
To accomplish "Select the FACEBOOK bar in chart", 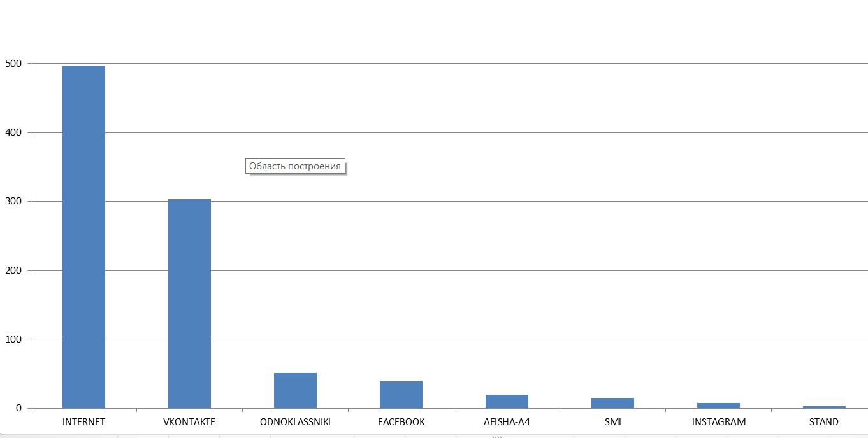I will point(401,395).
